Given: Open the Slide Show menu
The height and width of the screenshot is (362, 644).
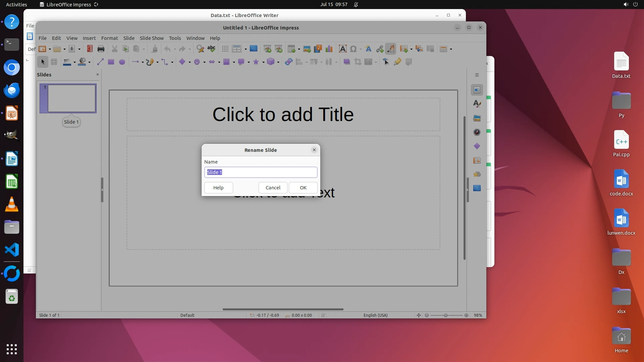Looking at the screenshot, I should click(152, 38).
